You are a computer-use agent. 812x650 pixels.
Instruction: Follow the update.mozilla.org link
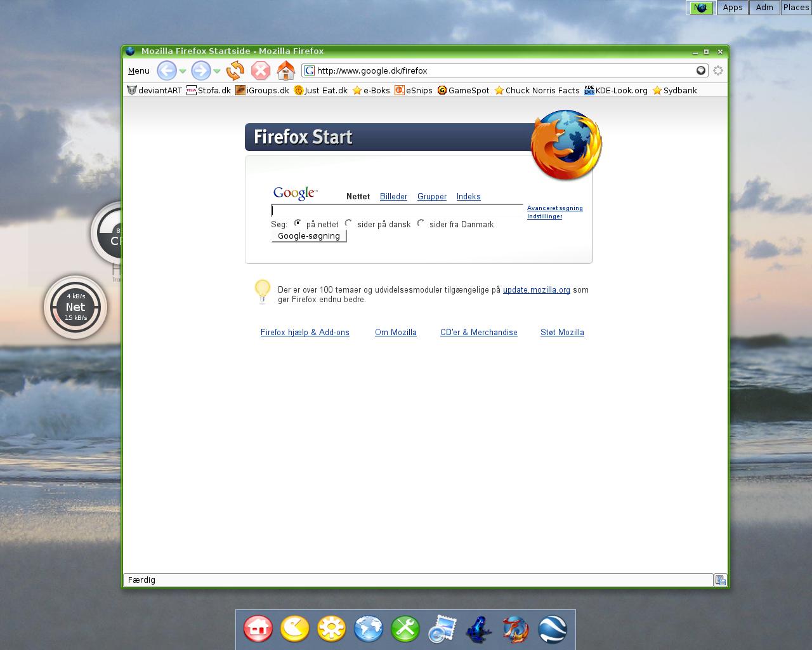[x=537, y=289]
